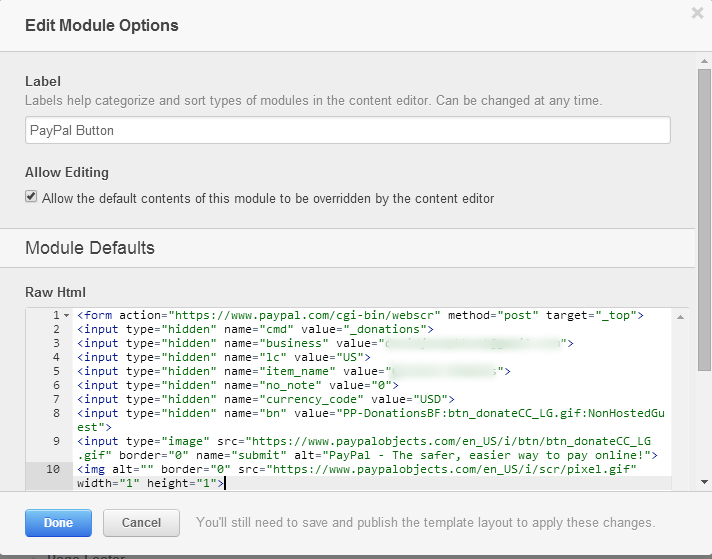
Task: Click line number 2 in gutter
Action: pos(56,329)
